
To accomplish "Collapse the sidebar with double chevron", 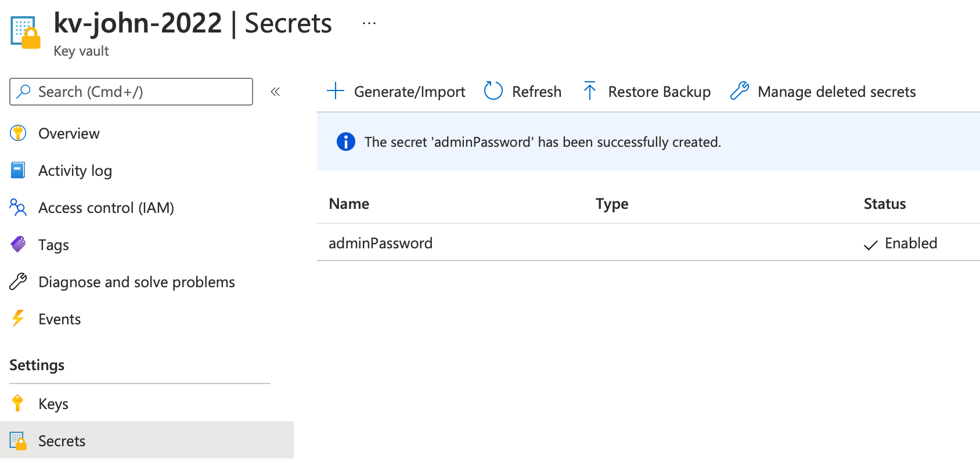I will pyautogui.click(x=275, y=92).
